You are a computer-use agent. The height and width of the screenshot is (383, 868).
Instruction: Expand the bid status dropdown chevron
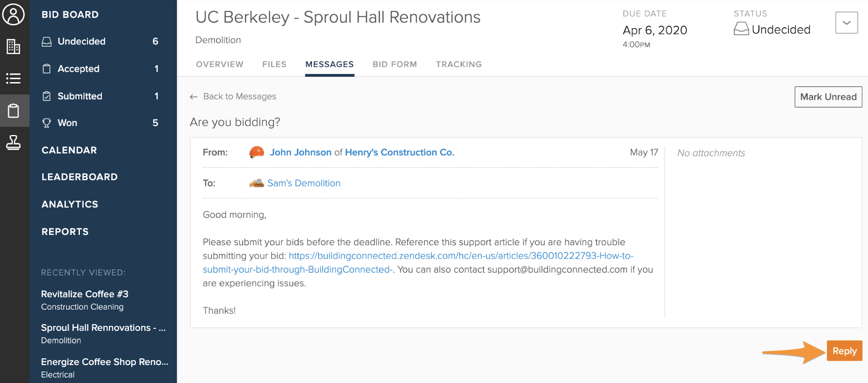pos(846,23)
